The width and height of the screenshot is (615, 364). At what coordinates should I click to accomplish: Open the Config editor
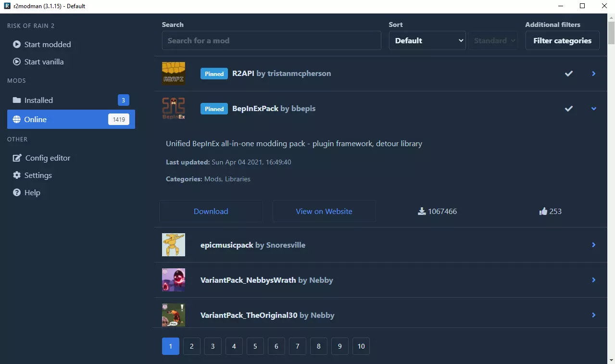click(x=71, y=158)
